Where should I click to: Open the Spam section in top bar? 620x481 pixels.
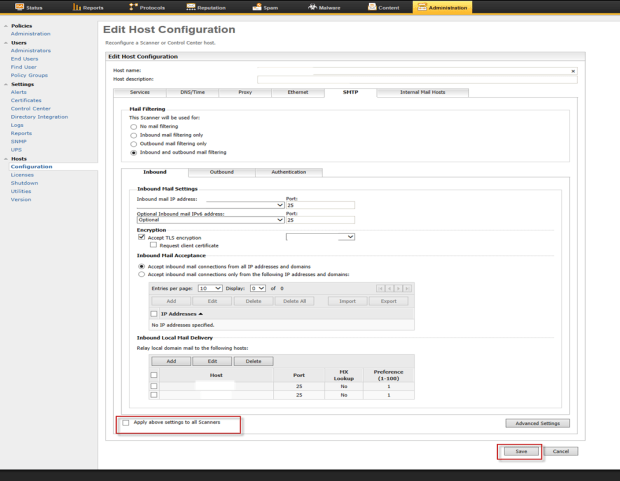pyautogui.click(x=269, y=7)
